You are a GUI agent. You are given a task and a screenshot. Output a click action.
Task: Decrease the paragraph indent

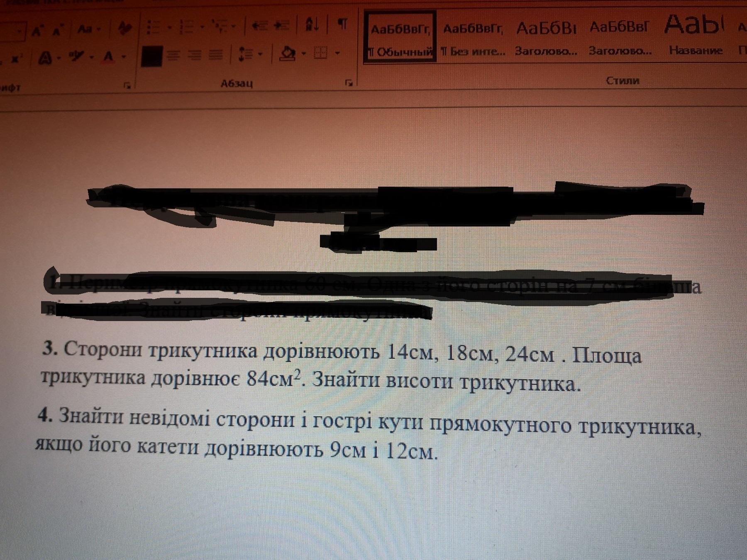tap(259, 26)
